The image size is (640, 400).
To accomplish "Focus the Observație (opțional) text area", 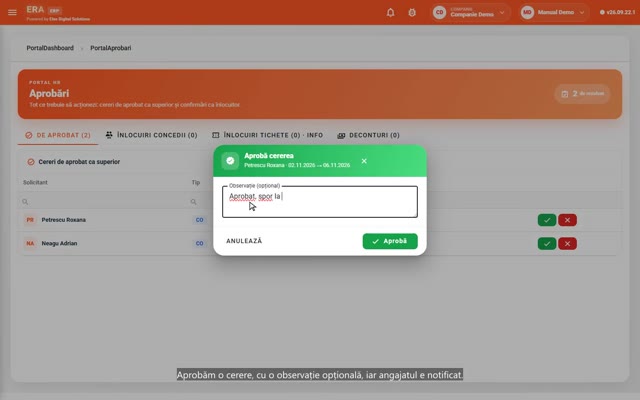I will click(320, 202).
